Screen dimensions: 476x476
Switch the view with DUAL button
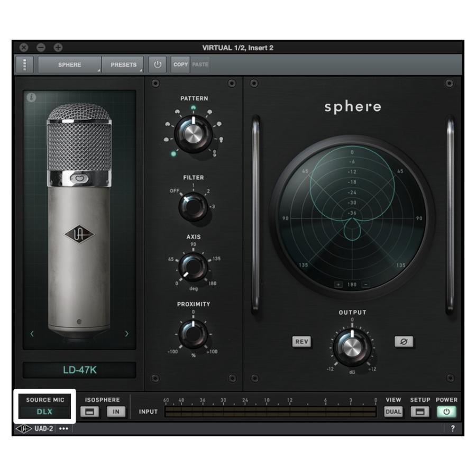(x=393, y=411)
